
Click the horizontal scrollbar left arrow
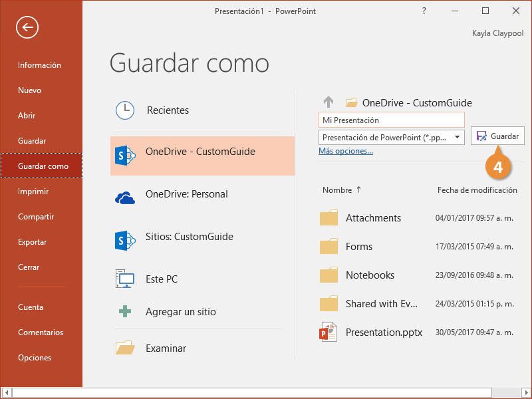[6, 393]
